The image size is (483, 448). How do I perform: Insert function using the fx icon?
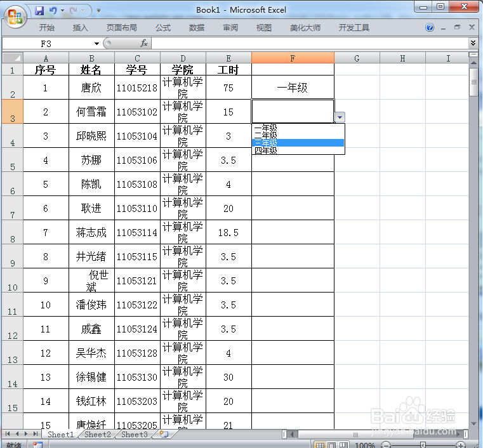pos(144,43)
